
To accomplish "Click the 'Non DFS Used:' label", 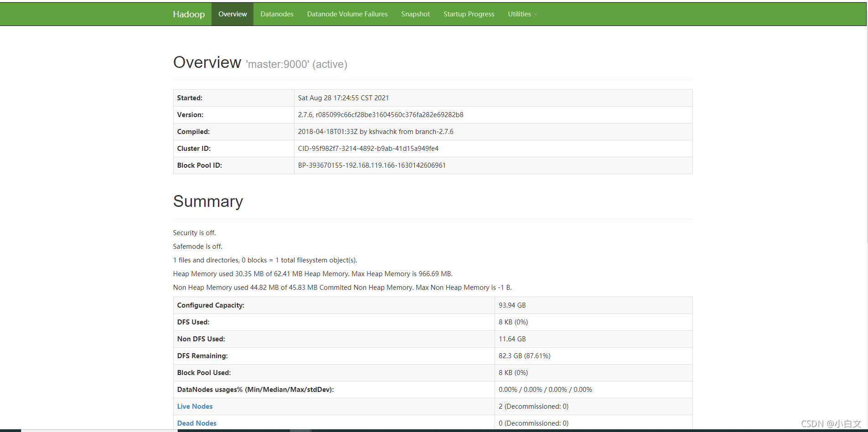I will click(201, 339).
